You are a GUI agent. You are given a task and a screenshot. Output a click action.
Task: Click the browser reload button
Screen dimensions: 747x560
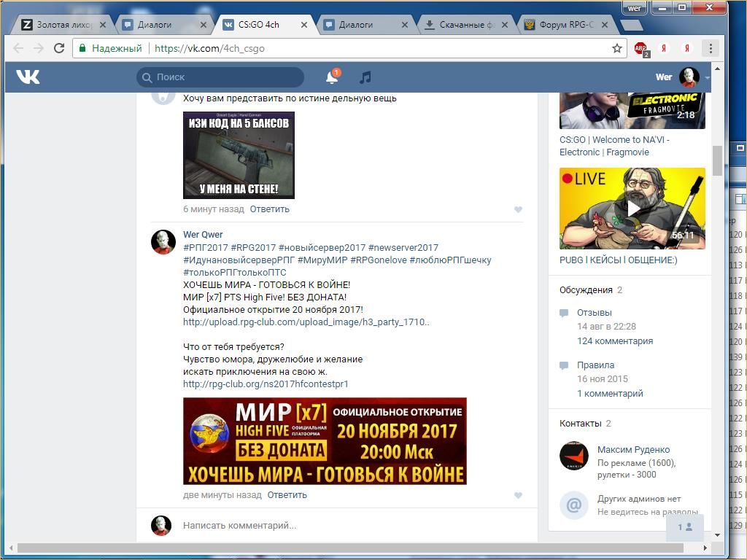(58, 48)
